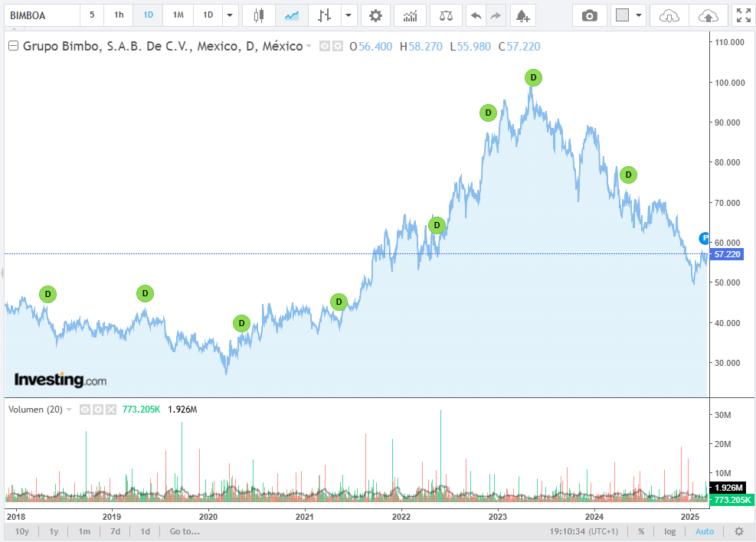Select the 5 minute interval
The image size is (756, 542).
point(92,15)
